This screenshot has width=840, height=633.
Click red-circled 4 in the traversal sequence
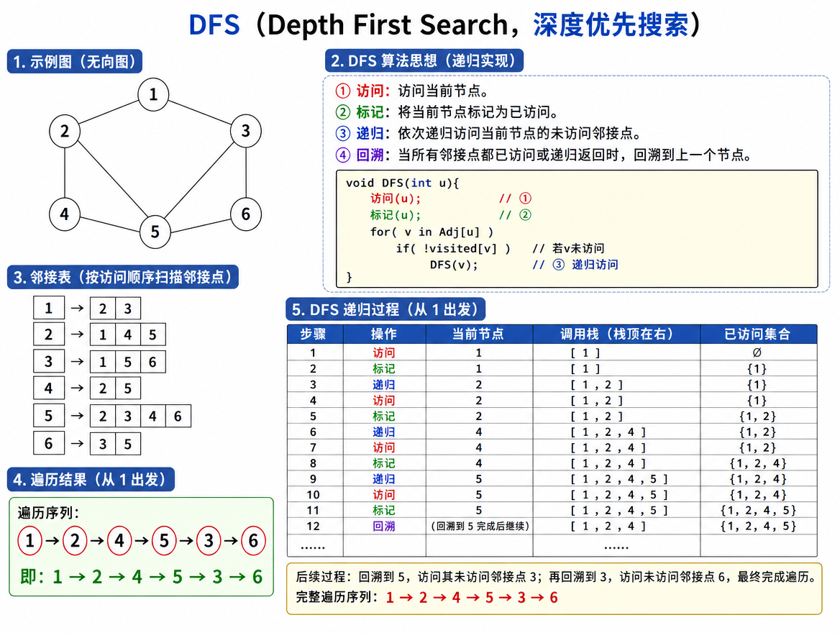point(119,541)
